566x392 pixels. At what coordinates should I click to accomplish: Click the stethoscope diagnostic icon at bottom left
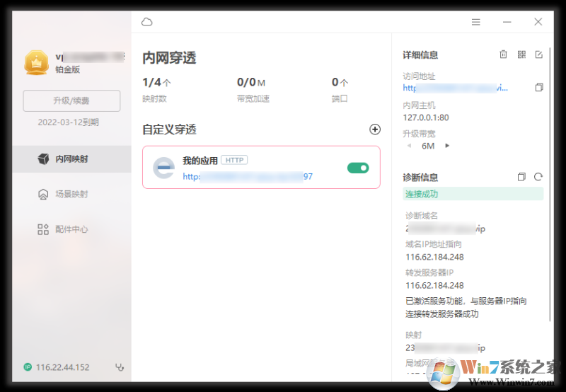click(x=120, y=367)
